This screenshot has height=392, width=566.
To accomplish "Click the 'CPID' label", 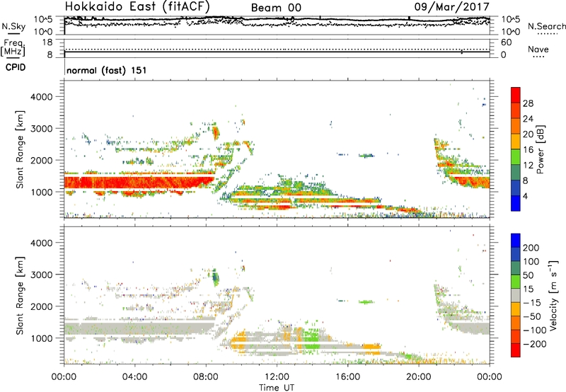I will click(16, 67).
